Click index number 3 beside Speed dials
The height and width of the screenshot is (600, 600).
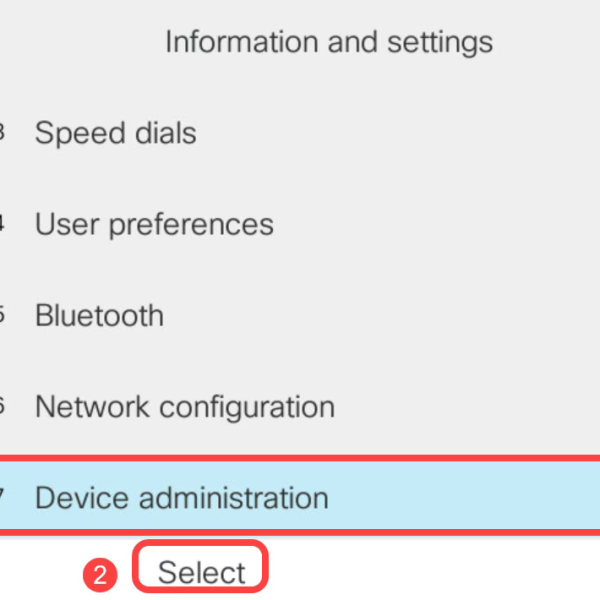click(2, 133)
